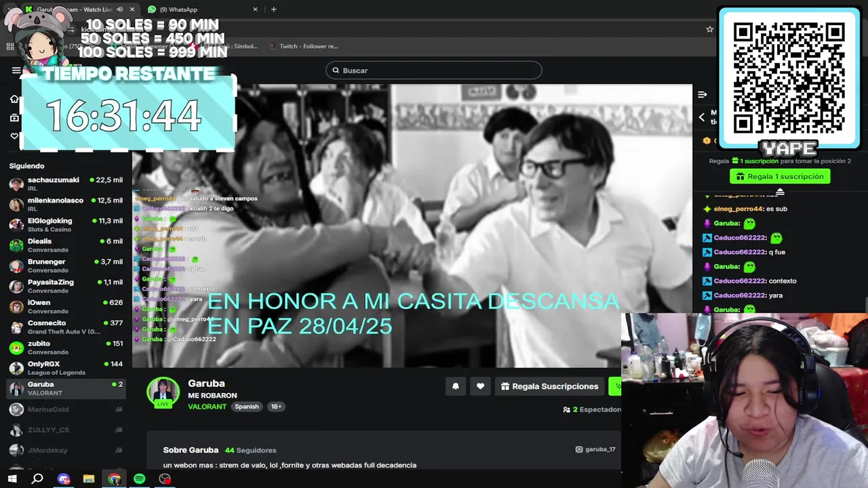Click the green Regala 1 suscripción button

click(780, 176)
